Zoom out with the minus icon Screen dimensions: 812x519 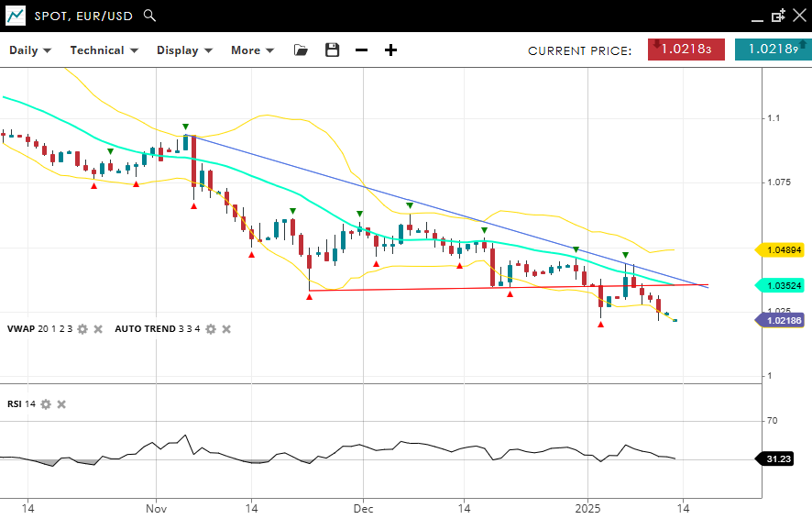tap(361, 50)
